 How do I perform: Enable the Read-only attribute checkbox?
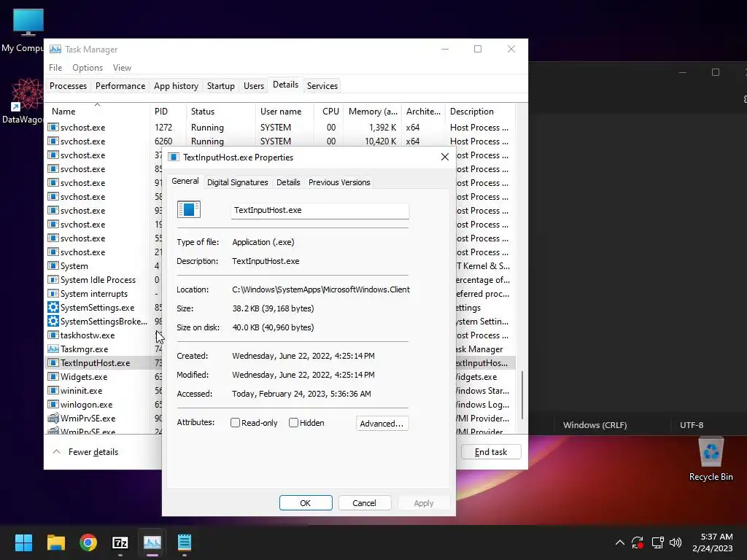coord(235,422)
